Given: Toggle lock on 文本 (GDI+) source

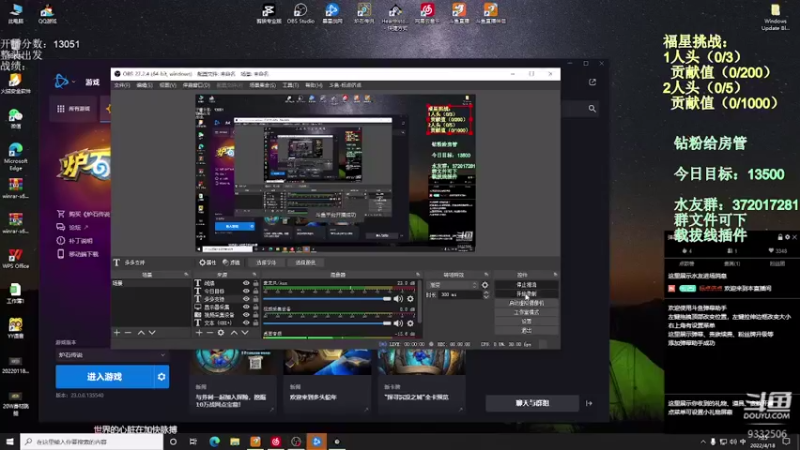Looking at the screenshot, I should [x=256, y=323].
